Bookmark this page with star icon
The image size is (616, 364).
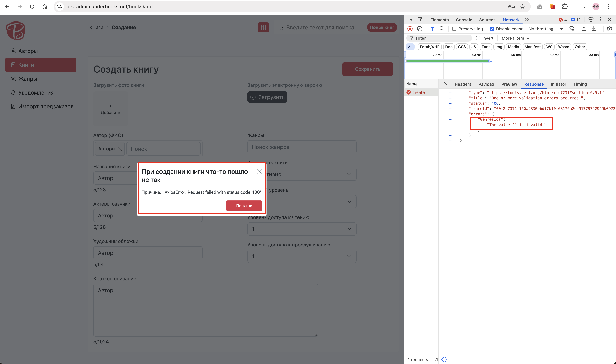pos(523,7)
